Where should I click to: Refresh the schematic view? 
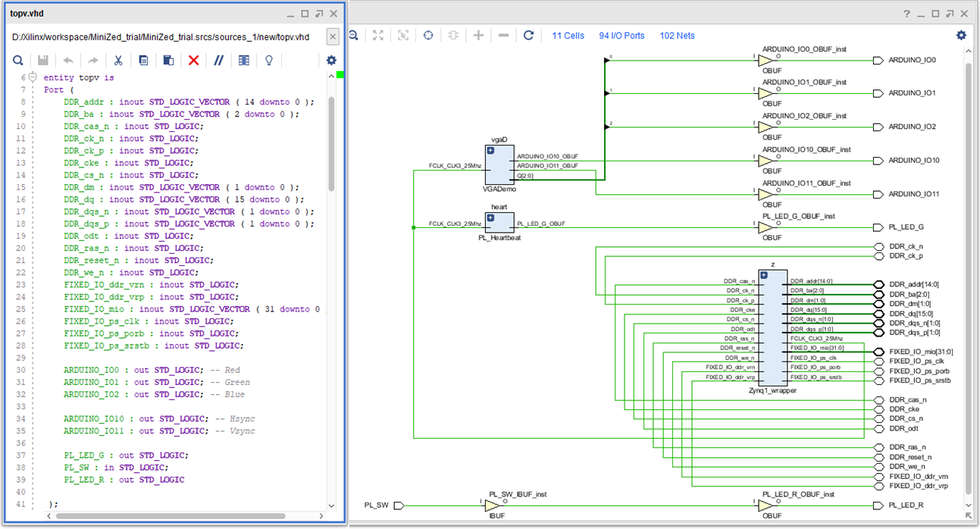(x=528, y=36)
